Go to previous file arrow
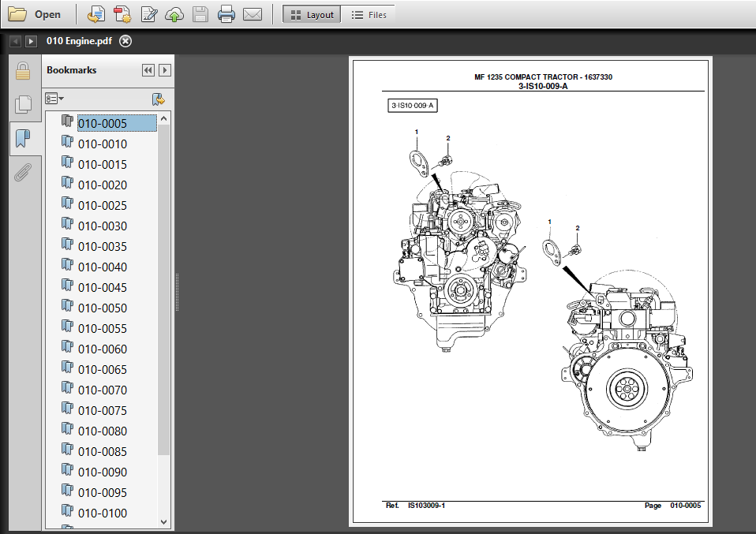 click(16, 42)
